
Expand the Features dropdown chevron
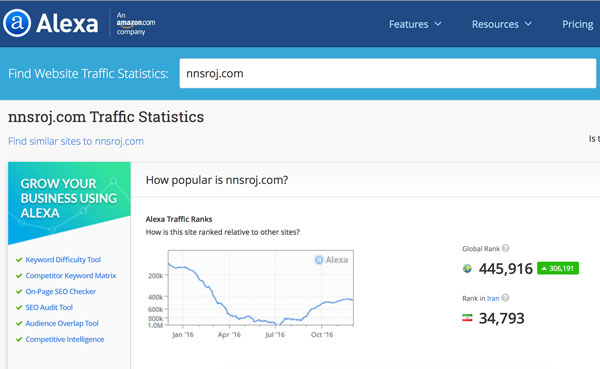pos(438,24)
